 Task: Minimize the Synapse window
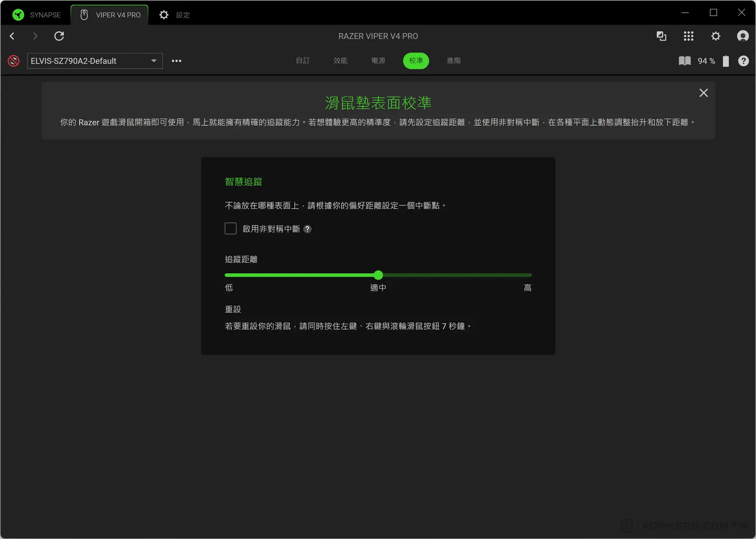pyautogui.click(x=685, y=13)
